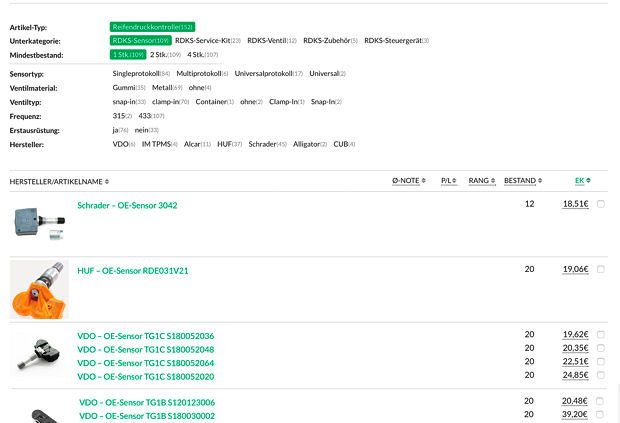Select Container valve type
The width and height of the screenshot is (620, 423).
tap(215, 102)
